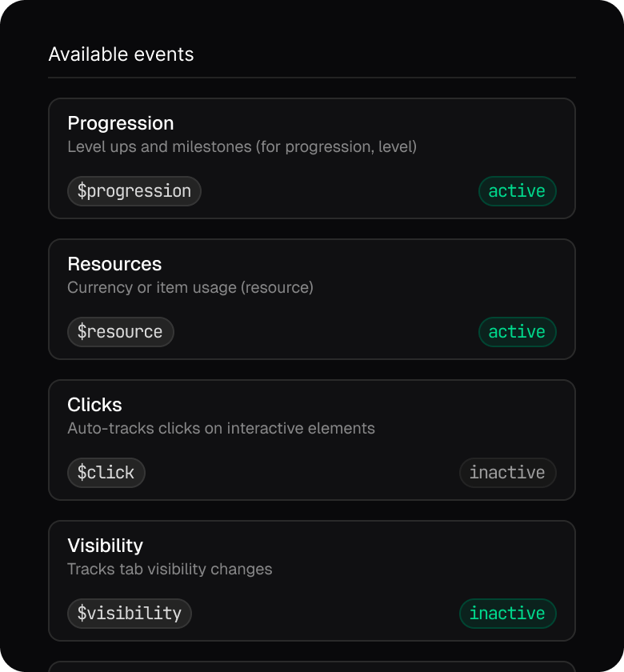The width and height of the screenshot is (624, 672).
Task: Click the 'Auto-tracks clicks on interactive elements' text
Action: click(221, 429)
